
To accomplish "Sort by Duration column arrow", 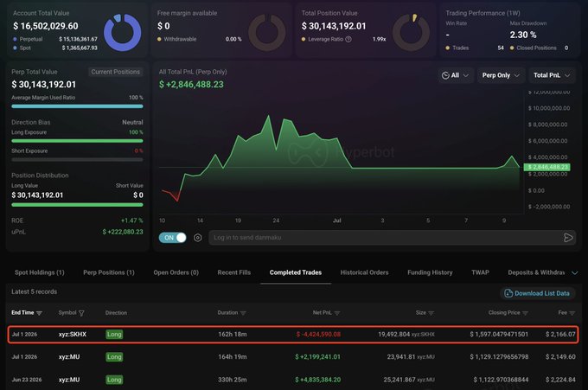I will 243,313.
